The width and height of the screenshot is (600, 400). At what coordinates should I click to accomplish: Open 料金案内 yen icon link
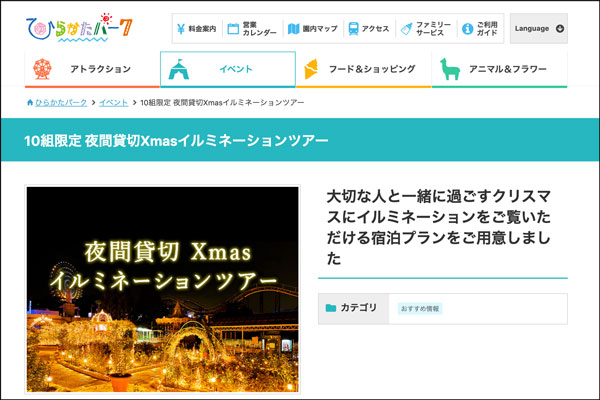click(x=184, y=29)
